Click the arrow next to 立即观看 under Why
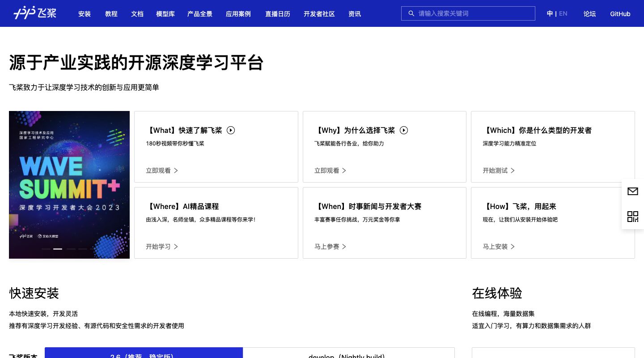This screenshot has width=644, height=358. [x=344, y=170]
